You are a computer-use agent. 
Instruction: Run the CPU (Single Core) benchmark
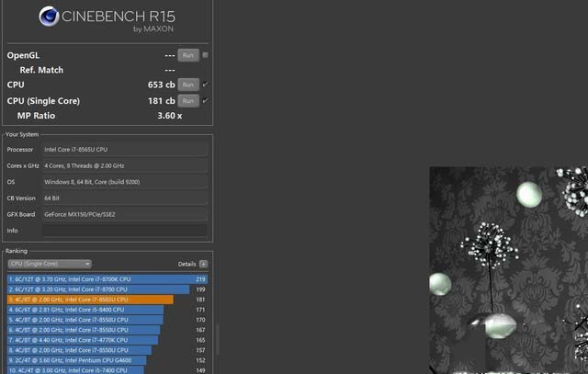tap(188, 101)
